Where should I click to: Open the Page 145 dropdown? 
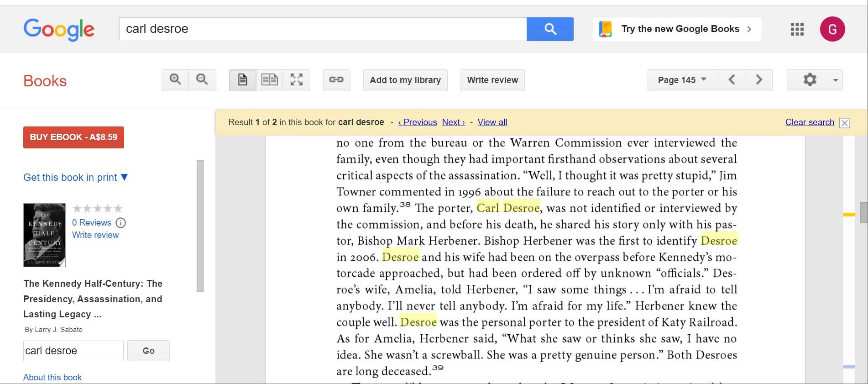point(682,80)
